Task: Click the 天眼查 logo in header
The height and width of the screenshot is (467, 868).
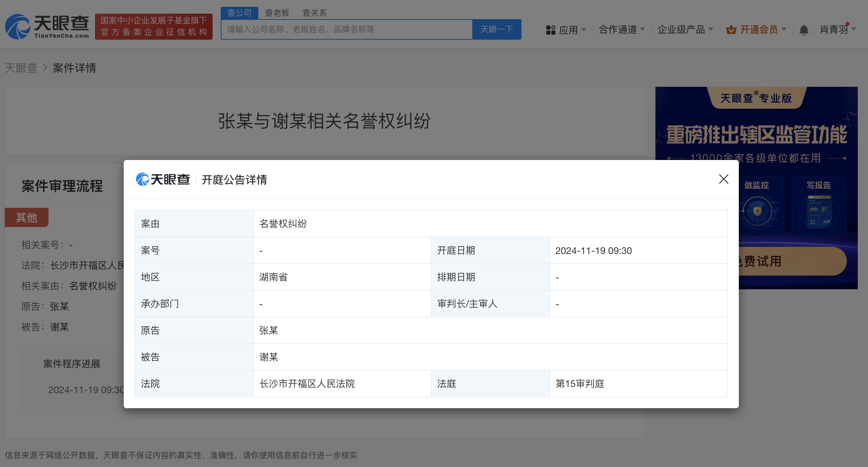Action: coord(47,27)
